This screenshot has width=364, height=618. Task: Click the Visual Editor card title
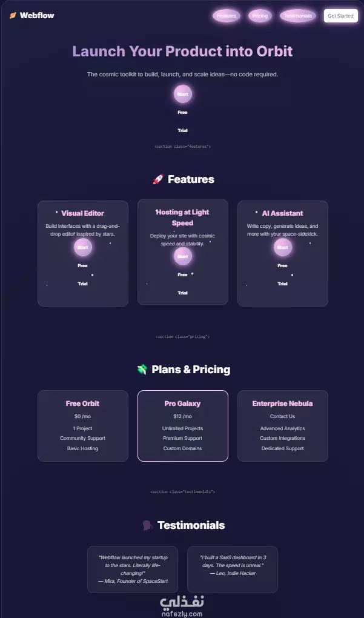tap(83, 213)
